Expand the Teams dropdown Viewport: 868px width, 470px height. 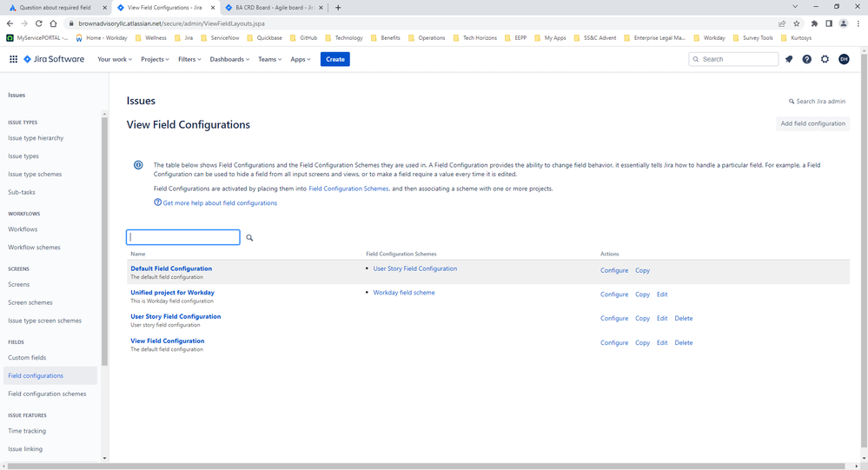(x=269, y=59)
